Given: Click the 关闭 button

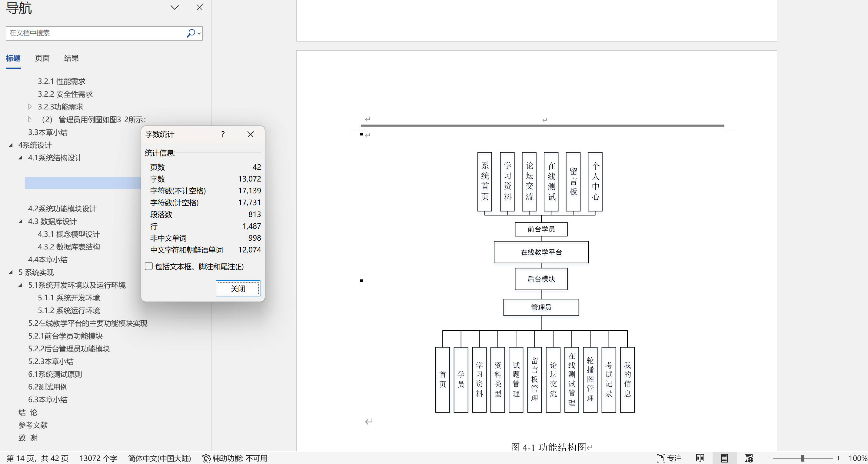Looking at the screenshot, I should tap(238, 289).
